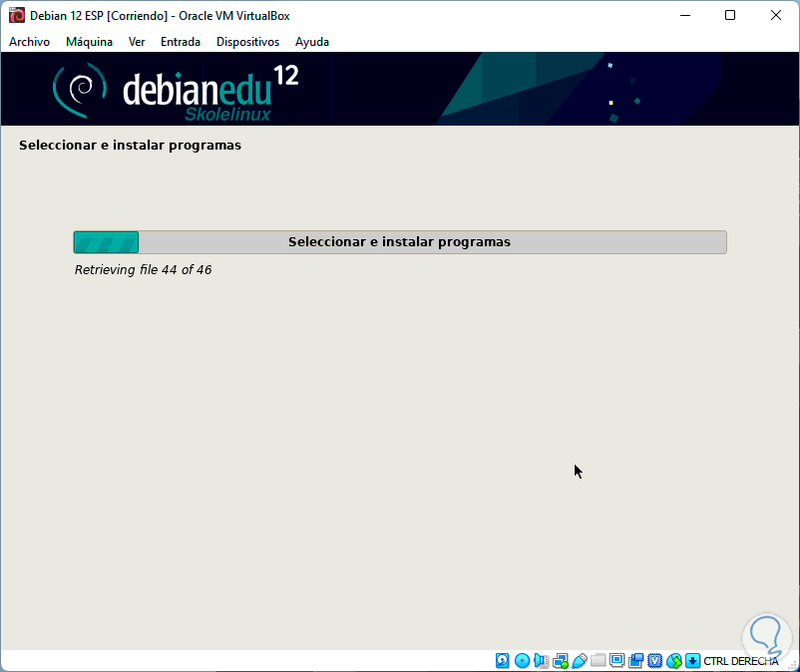Open the Máquina menu
The image size is (800, 672).
pyautogui.click(x=90, y=42)
